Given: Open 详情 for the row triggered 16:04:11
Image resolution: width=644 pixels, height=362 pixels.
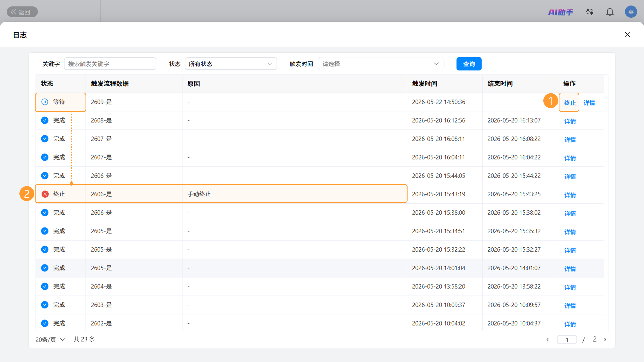Looking at the screenshot, I should click(x=570, y=158).
